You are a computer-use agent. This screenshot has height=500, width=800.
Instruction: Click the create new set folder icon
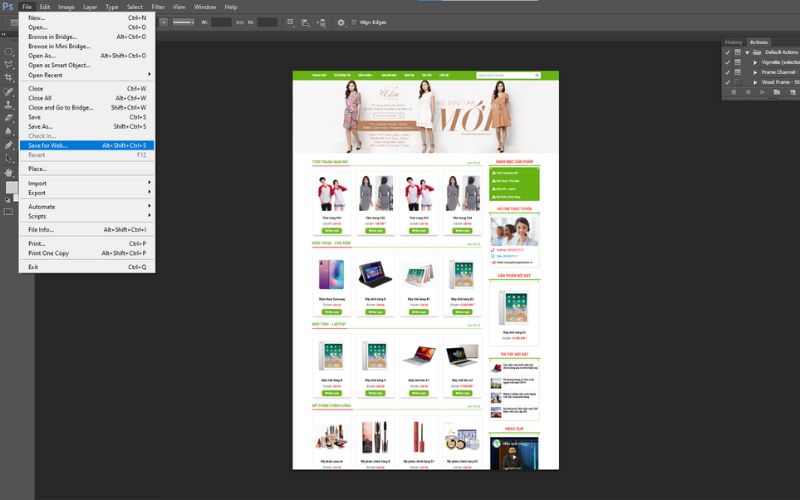point(776,92)
